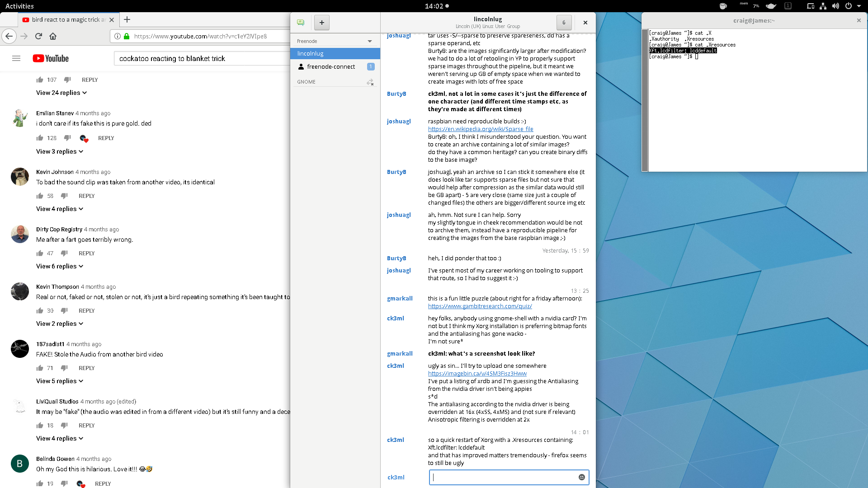Dislike LiviQuail Studios' comment
The width and height of the screenshot is (868, 488).
click(64, 425)
